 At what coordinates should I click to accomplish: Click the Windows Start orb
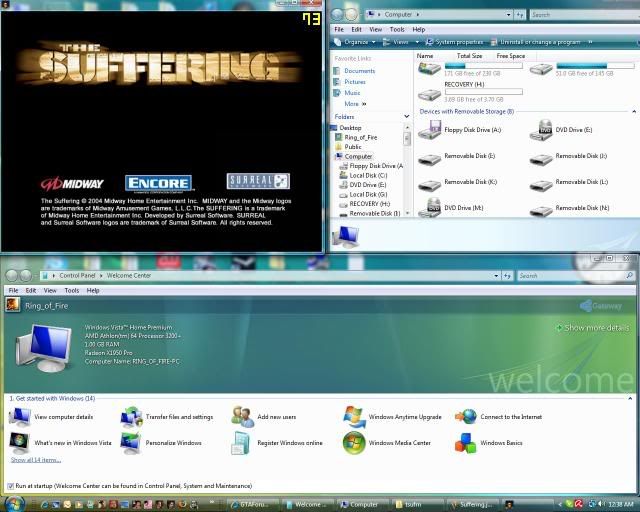pos(14,503)
